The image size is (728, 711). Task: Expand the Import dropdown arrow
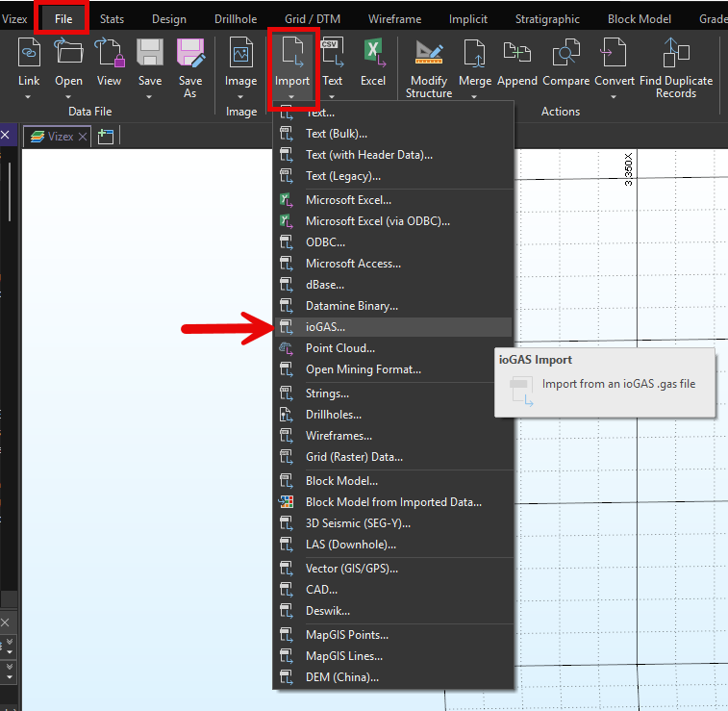tap(291, 96)
